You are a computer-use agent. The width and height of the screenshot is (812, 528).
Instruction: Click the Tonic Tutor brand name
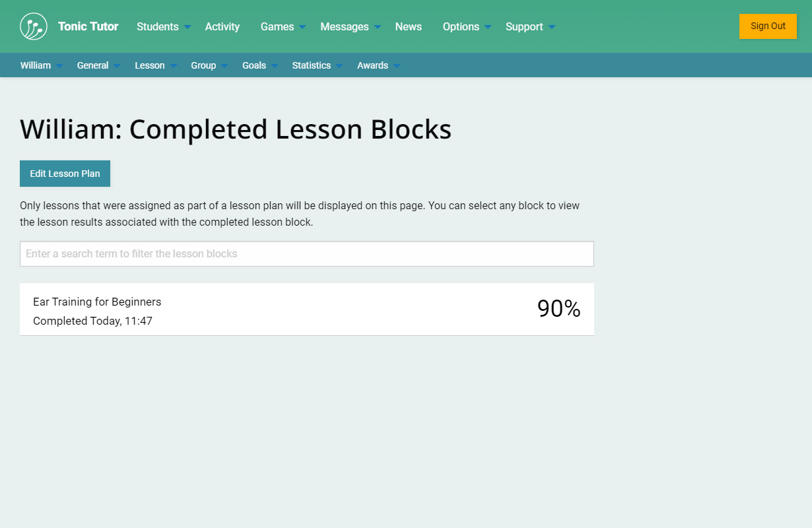click(88, 26)
